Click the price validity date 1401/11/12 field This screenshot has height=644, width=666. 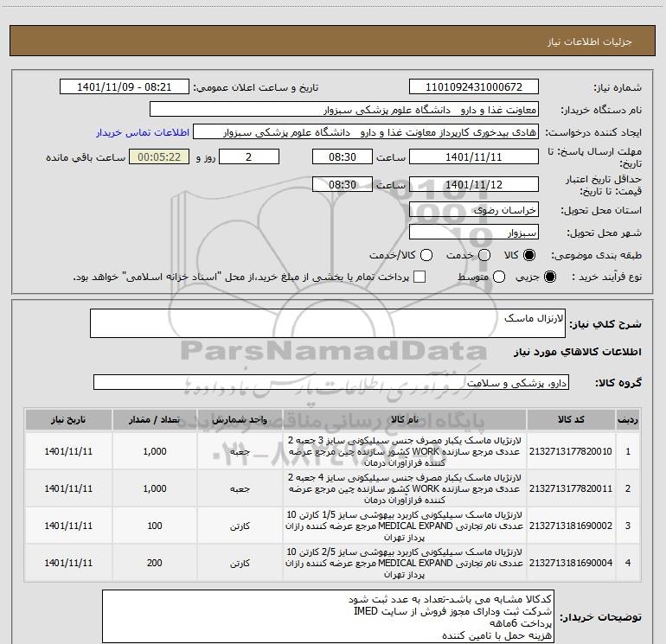pyautogui.click(x=474, y=185)
